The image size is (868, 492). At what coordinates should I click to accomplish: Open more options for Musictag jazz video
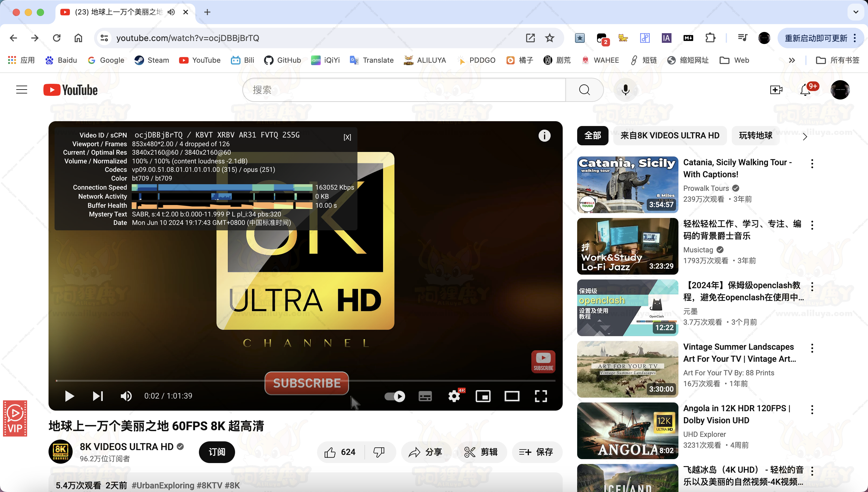pyautogui.click(x=812, y=225)
